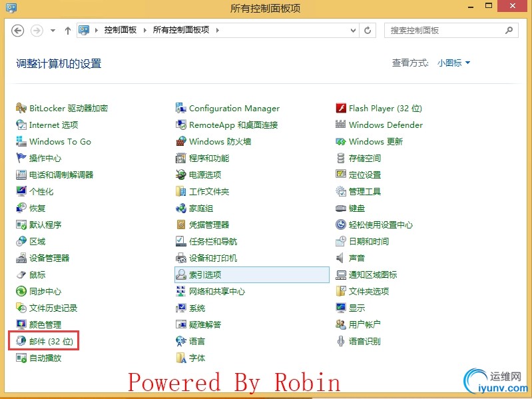
Task: Open the 鼠标 mouse icon
Action: click(x=21, y=274)
